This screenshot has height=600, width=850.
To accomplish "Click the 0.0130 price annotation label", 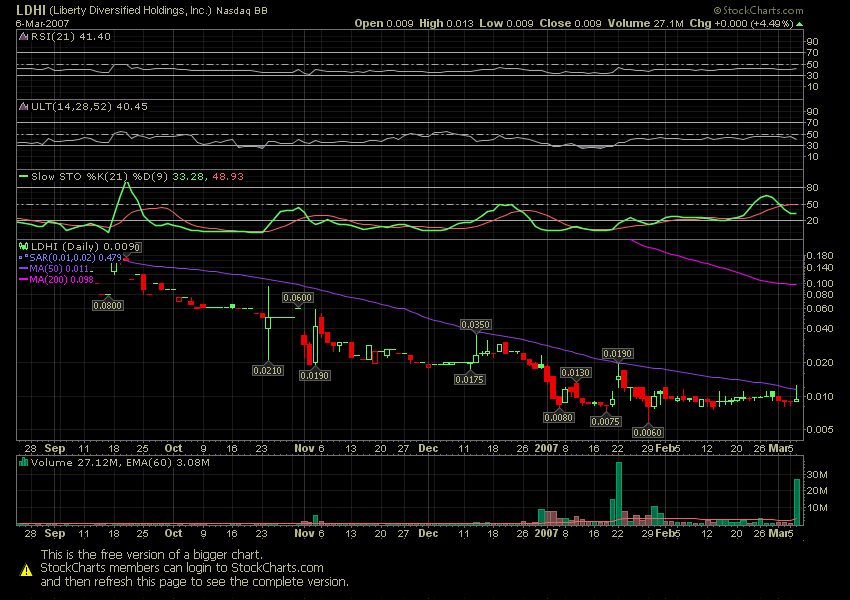I will pos(576,373).
